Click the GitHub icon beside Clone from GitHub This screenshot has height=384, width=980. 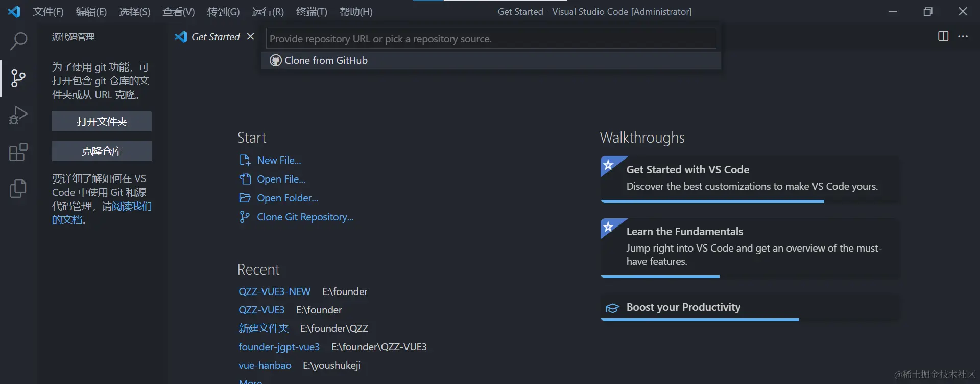click(276, 60)
